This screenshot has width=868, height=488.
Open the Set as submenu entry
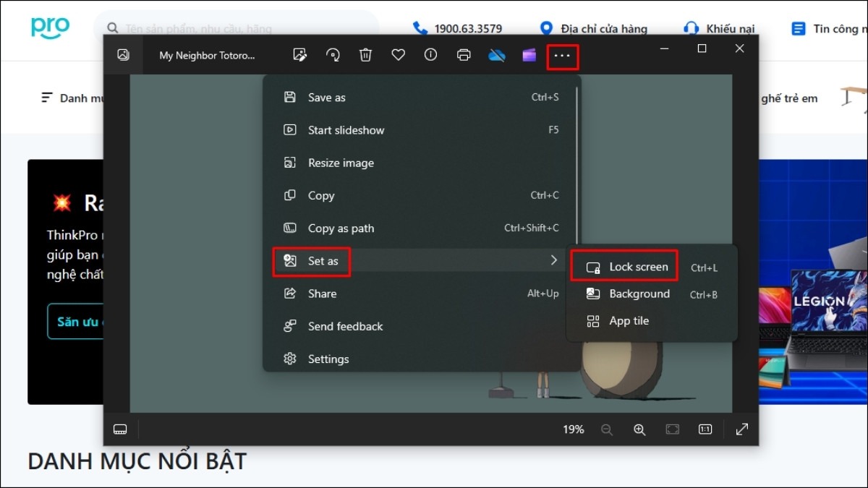(x=422, y=261)
